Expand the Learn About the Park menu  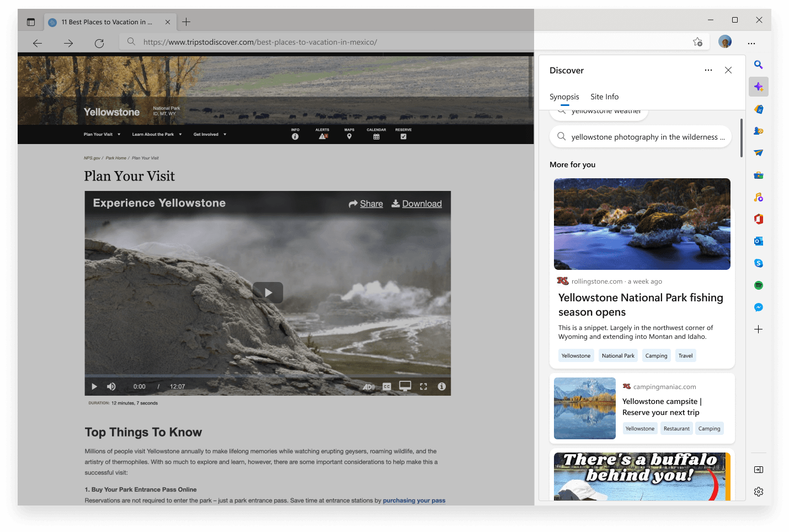click(157, 134)
